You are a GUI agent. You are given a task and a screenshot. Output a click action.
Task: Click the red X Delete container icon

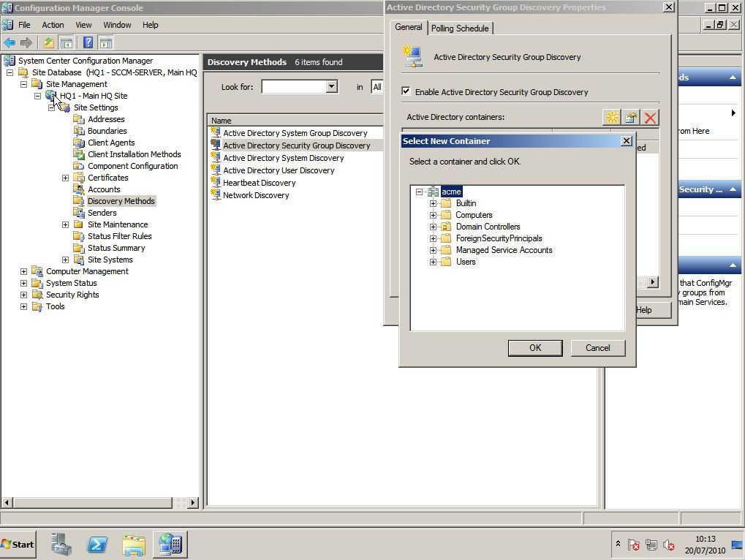point(650,117)
